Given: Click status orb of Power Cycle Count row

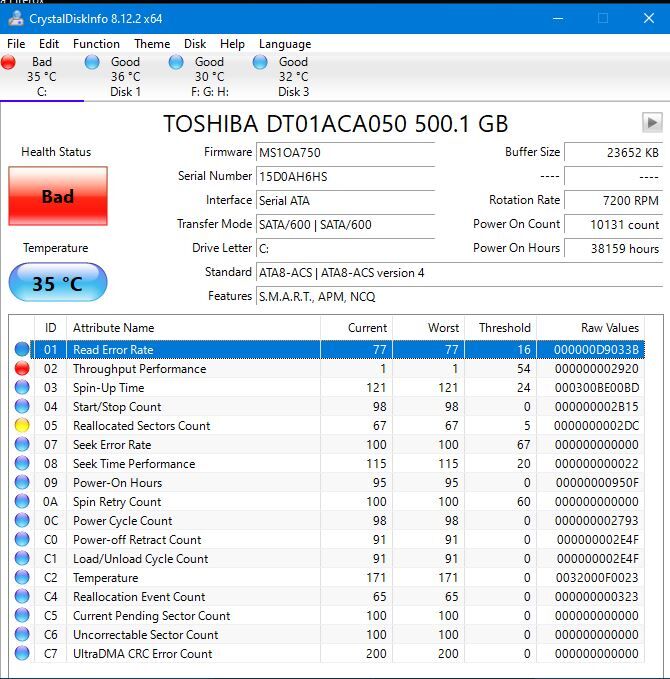Looking at the screenshot, I should [22, 520].
